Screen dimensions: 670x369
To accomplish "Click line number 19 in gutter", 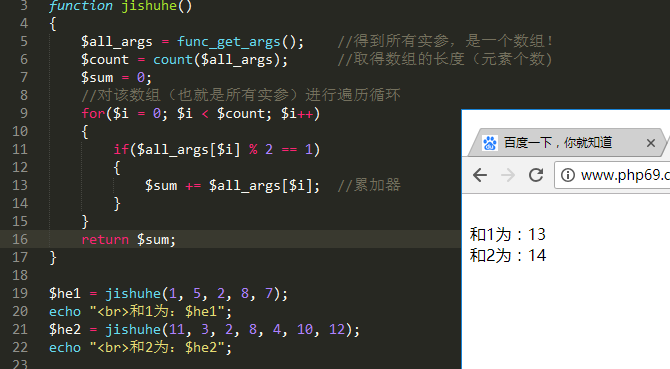I will click(20, 293).
